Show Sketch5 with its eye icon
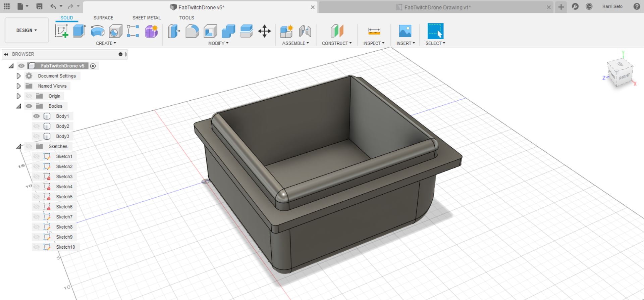This screenshot has width=644, height=300. pyautogui.click(x=37, y=197)
